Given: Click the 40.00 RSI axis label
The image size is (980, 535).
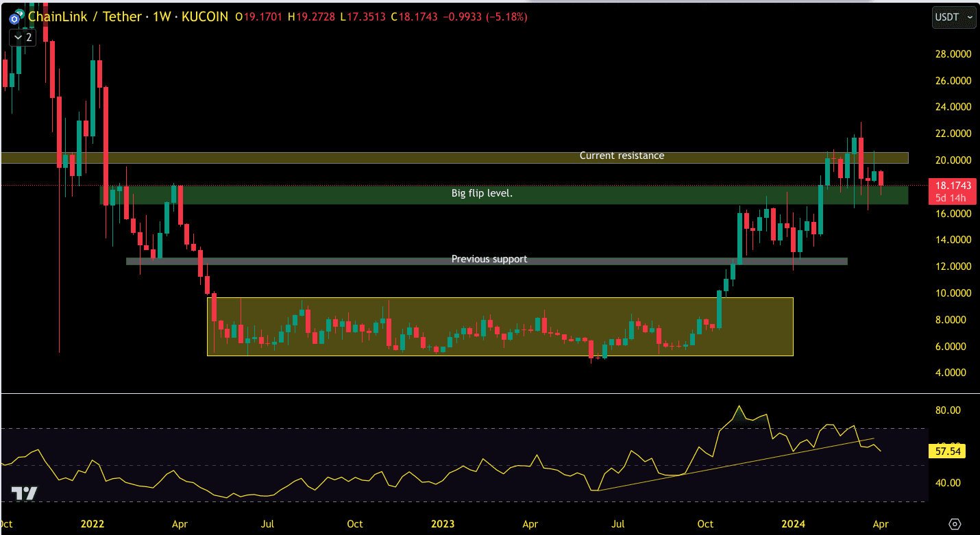Looking at the screenshot, I should point(948,482).
